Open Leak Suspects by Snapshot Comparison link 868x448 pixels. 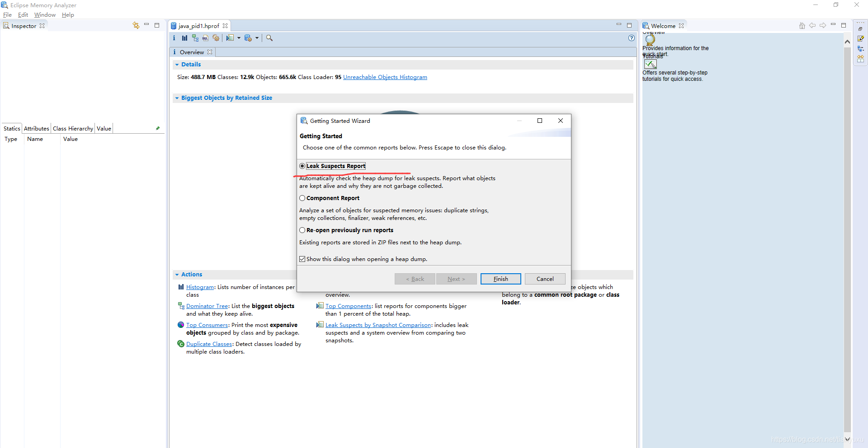(x=378, y=325)
